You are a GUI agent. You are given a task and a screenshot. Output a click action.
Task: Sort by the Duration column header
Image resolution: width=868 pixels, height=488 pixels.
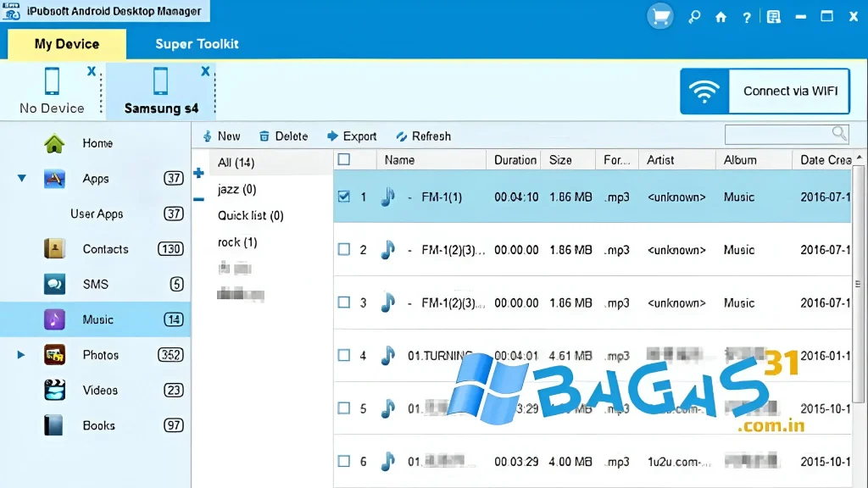tap(514, 160)
